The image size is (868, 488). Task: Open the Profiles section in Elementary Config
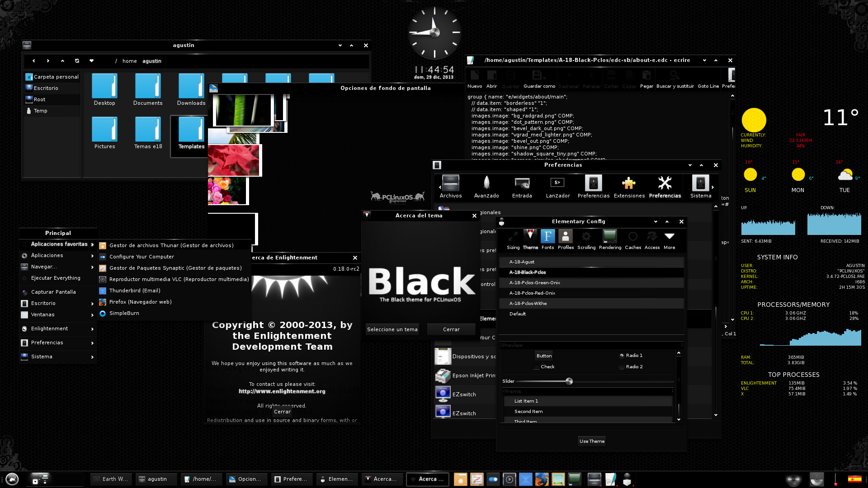(566, 240)
